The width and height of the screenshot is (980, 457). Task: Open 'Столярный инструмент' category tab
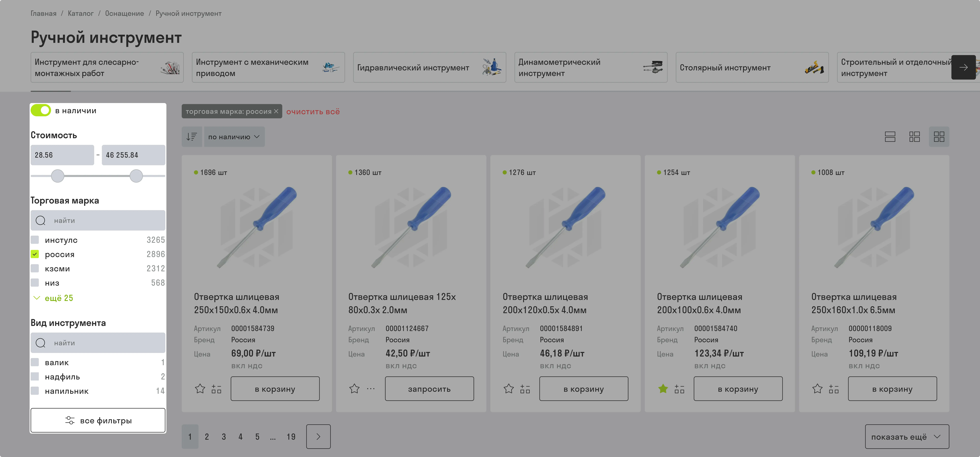pos(752,67)
